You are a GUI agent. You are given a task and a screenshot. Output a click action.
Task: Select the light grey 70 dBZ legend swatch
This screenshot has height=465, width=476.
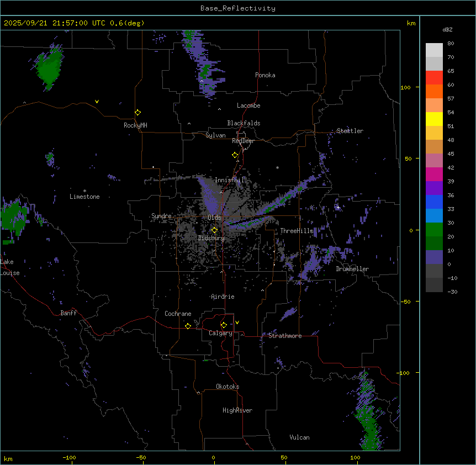[x=434, y=64]
